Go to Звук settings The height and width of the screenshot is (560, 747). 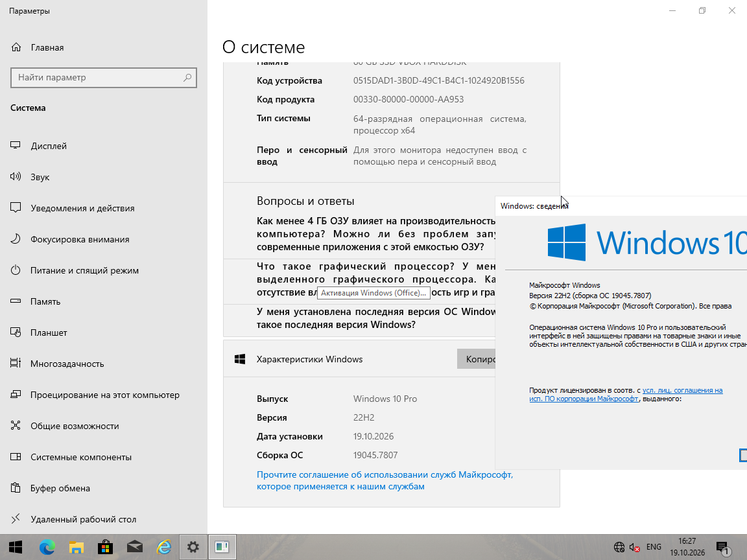tap(40, 177)
